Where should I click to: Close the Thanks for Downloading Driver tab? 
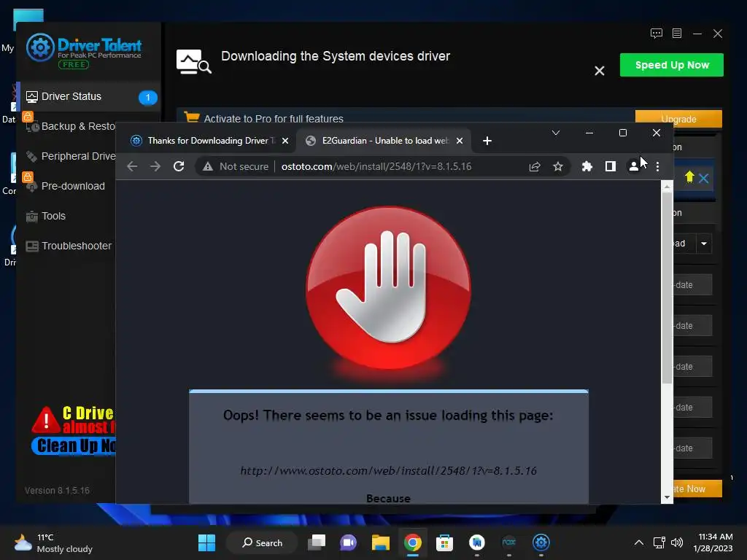285,141
